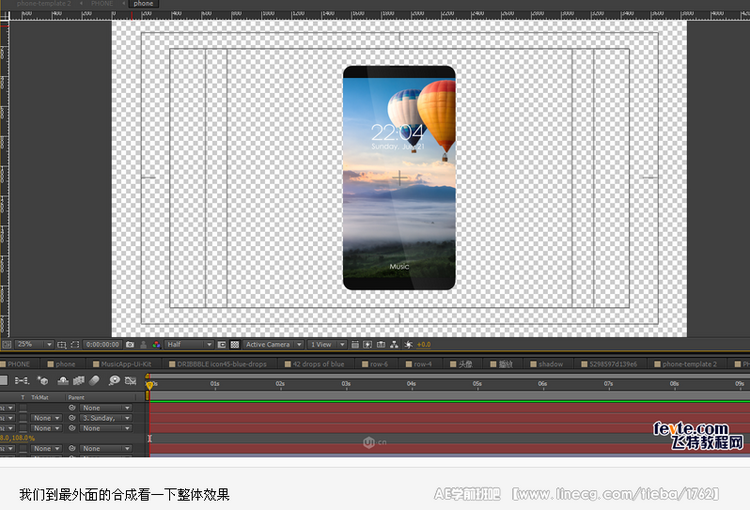The height and width of the screenshot is (510, 750).
Task: Click parent pick whip on Sunday row
Action: click(x=72, y=418)
